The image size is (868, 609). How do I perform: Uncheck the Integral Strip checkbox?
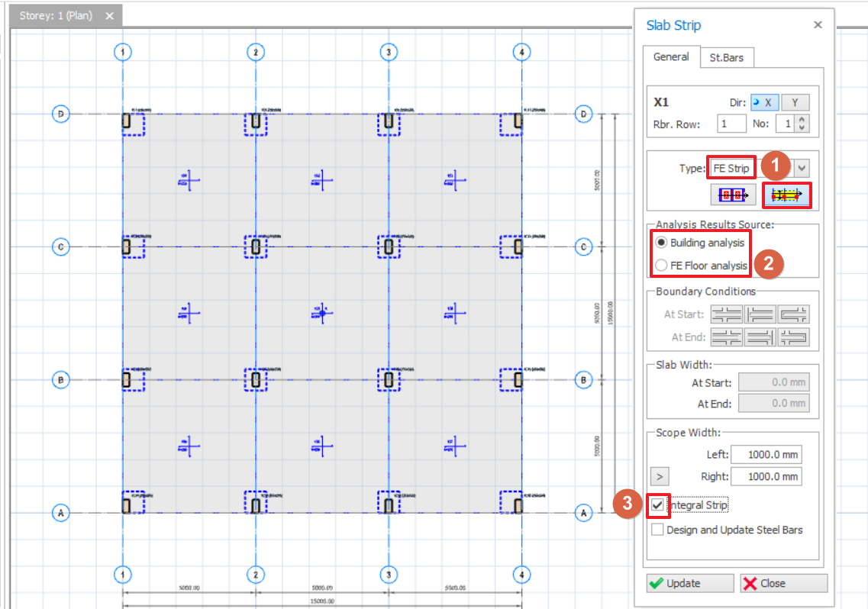point(657,505)
